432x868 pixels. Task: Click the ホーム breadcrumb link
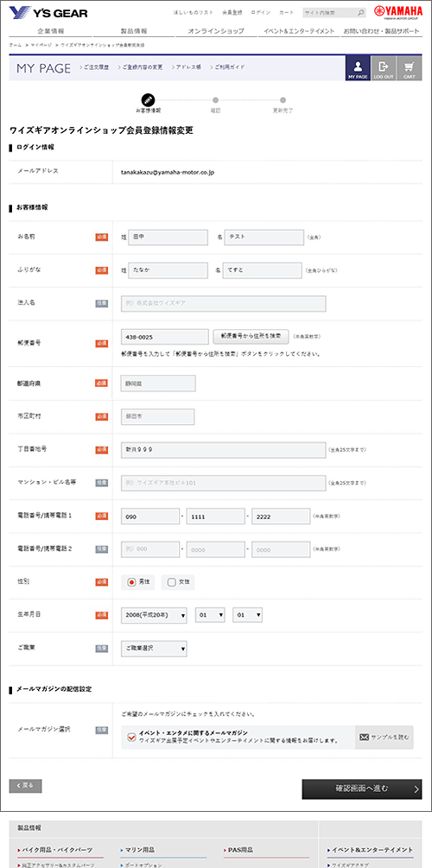pos(16,44)
